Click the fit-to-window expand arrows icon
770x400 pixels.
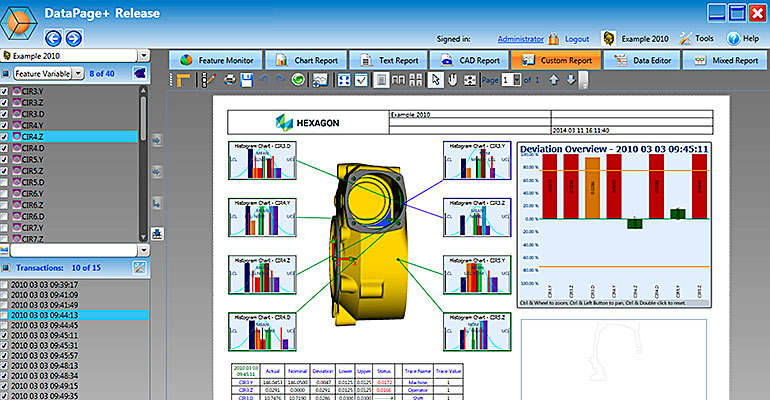(344, 80)
